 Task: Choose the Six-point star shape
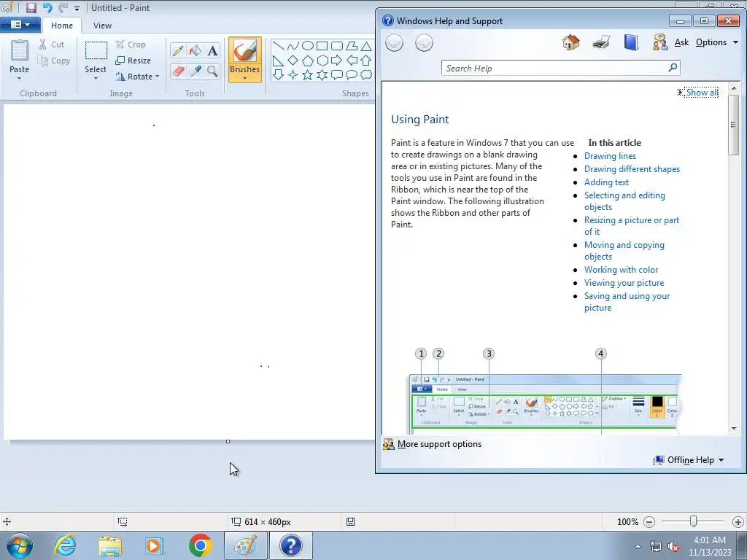coord(322,75)
